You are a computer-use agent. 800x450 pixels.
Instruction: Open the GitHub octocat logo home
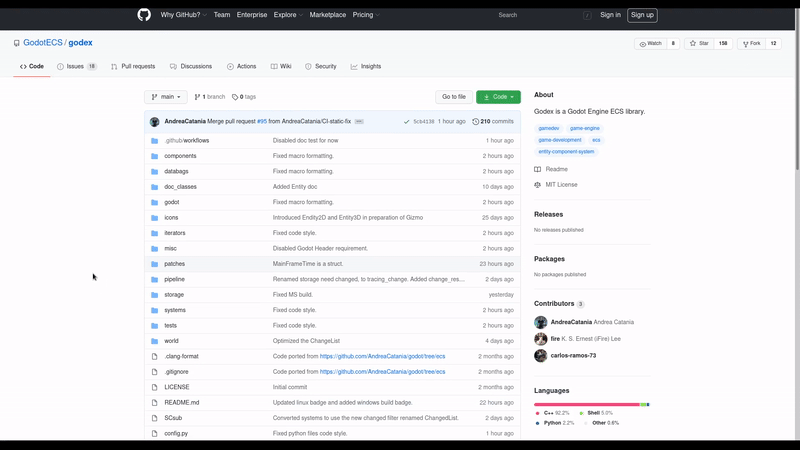tap(144, 15)
